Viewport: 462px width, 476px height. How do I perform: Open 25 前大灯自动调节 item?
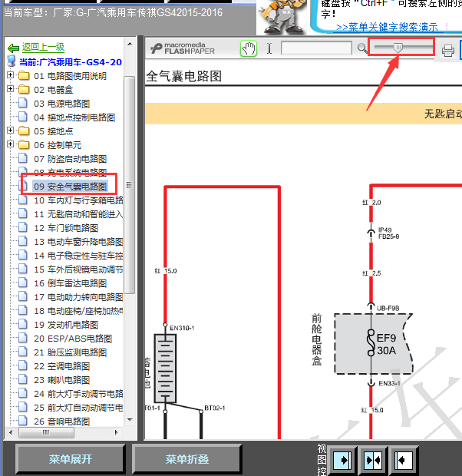coord(78,408)
